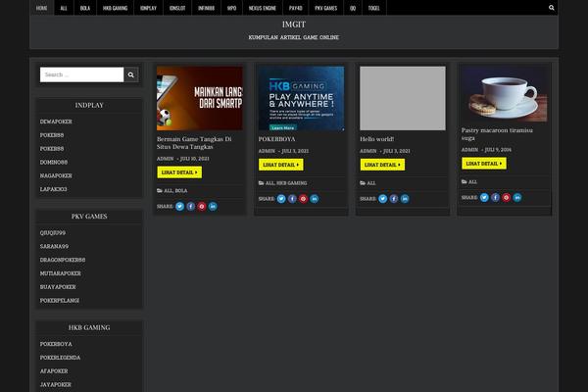Share the Pastry macaroon post on LinkedIn
This screenshot has width=588, height=392.
(x=517, y=197)
